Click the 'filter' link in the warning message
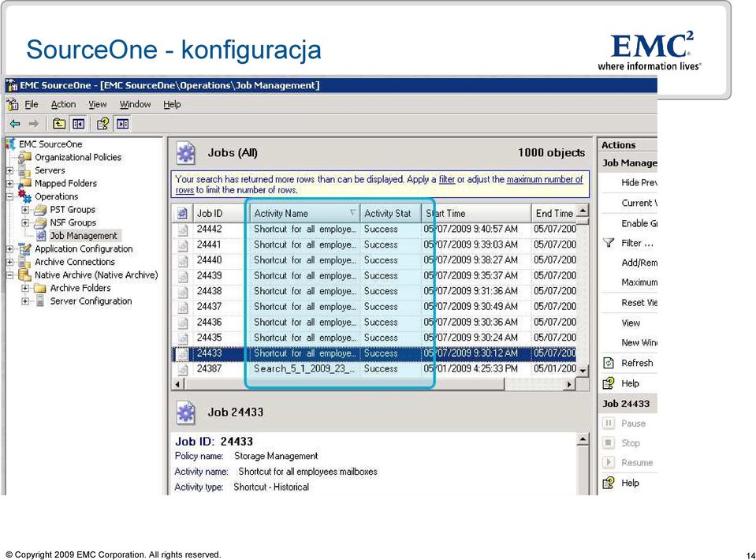756x560 pixels. (446, 179)
